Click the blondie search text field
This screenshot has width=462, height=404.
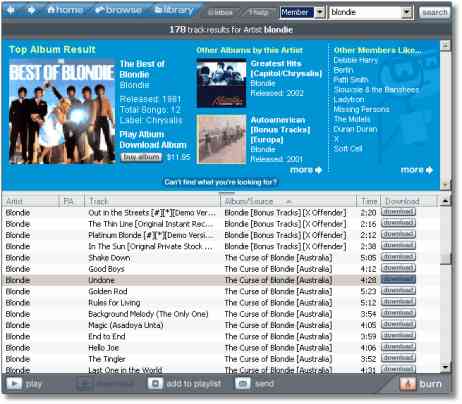tap(365, 12)
